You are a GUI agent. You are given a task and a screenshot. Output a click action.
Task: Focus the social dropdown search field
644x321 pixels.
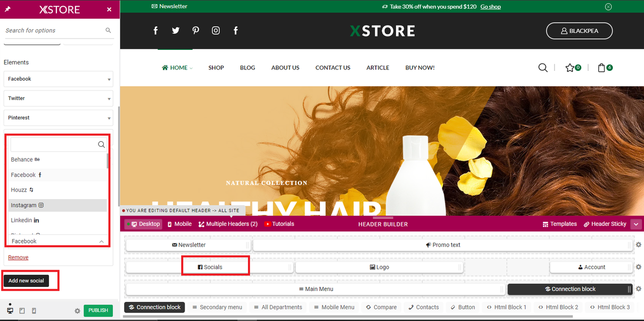click(x=58, y=144)
